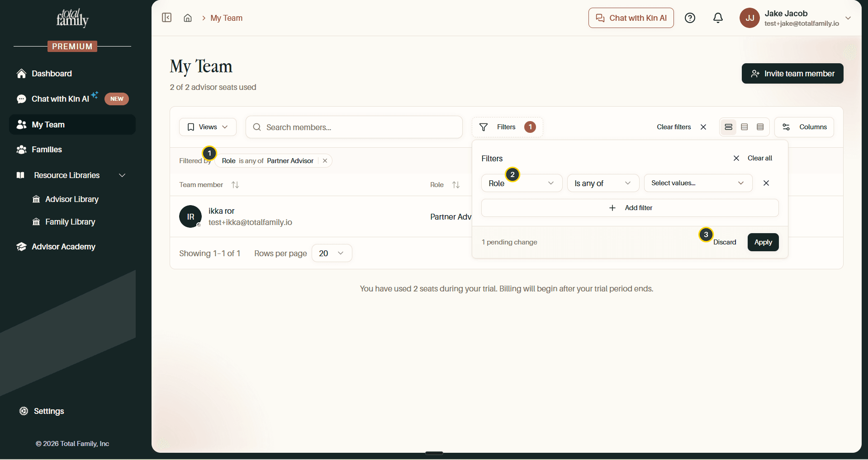Click the PREMIUM plan badge
868x460 pixels.
tap(72, 47)
